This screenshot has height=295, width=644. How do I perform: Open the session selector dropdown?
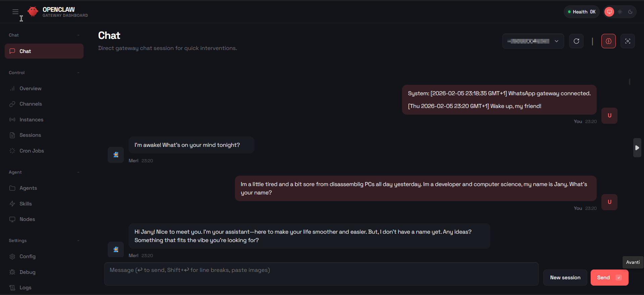[533, 41]
